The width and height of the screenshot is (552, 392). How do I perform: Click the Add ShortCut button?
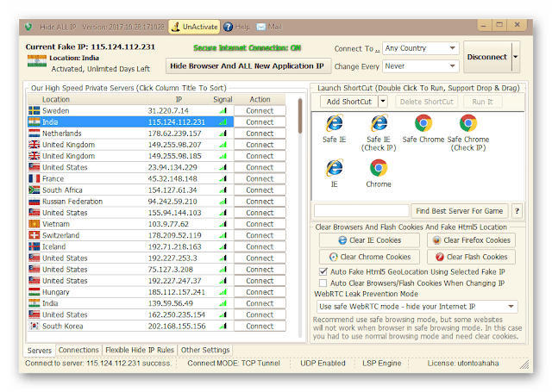(348, 102)
